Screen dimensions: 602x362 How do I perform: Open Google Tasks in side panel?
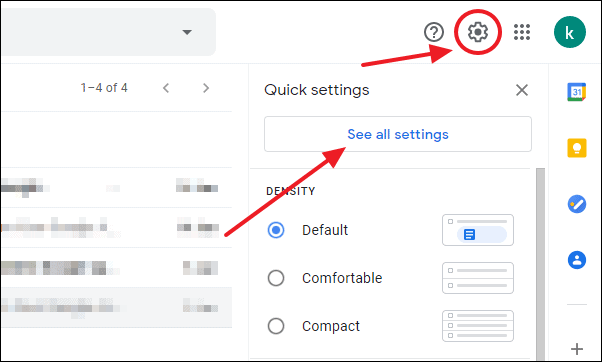(x=577, y=204)
